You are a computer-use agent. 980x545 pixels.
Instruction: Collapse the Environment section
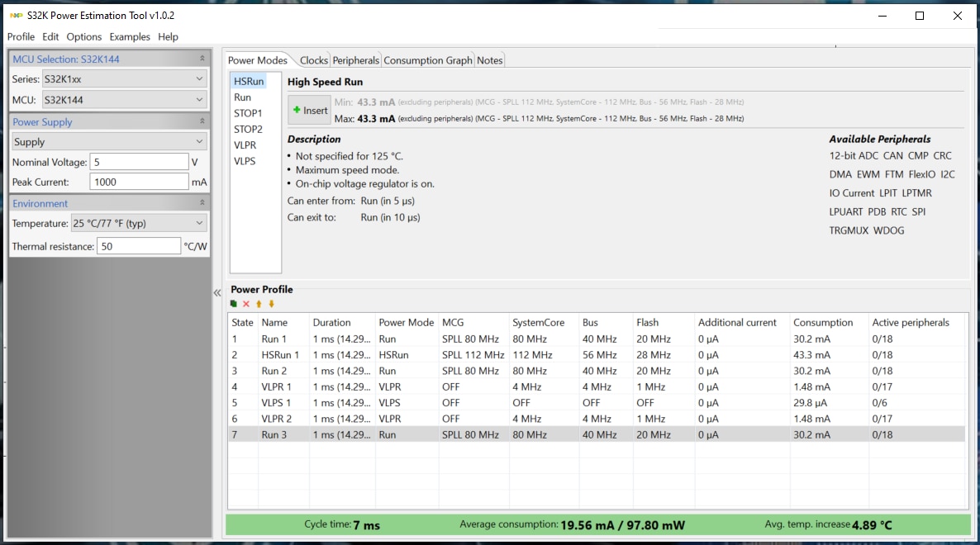point(202,203)
